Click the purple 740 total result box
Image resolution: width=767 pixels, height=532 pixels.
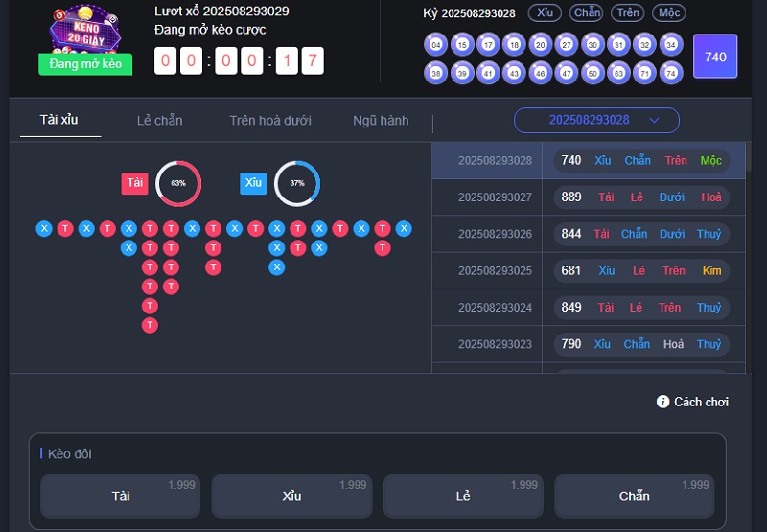715,58
